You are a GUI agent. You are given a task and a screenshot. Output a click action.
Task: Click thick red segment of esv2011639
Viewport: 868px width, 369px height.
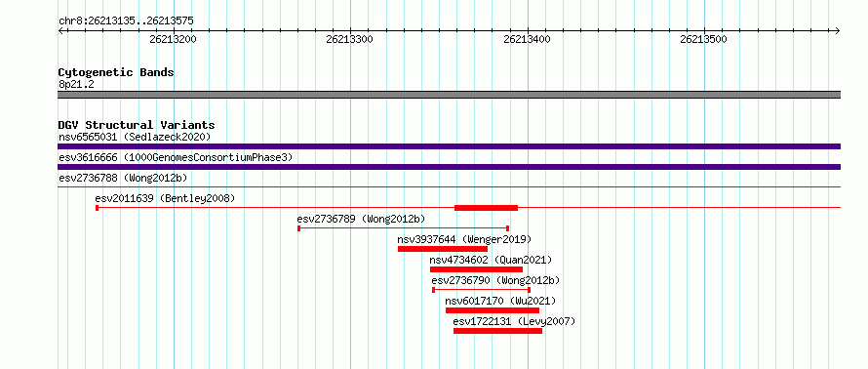coord(486,208)
